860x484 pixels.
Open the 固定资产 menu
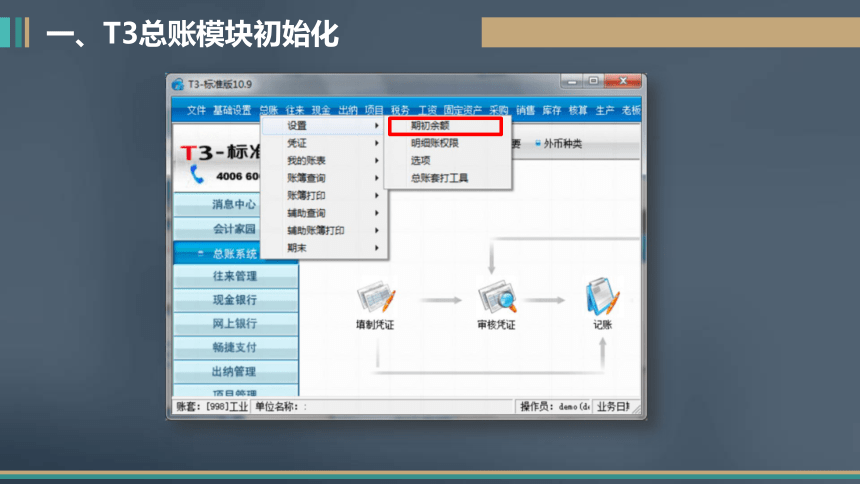(463, 110)
